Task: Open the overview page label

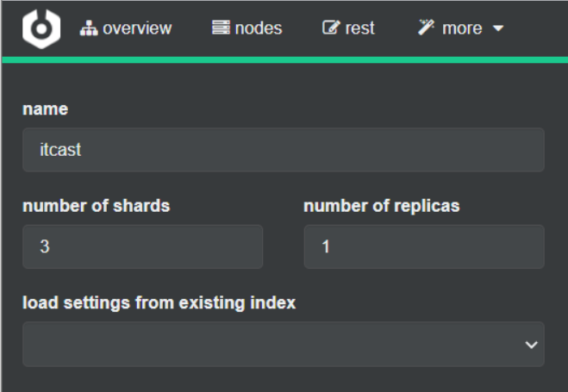Action: tap(137, 28)
